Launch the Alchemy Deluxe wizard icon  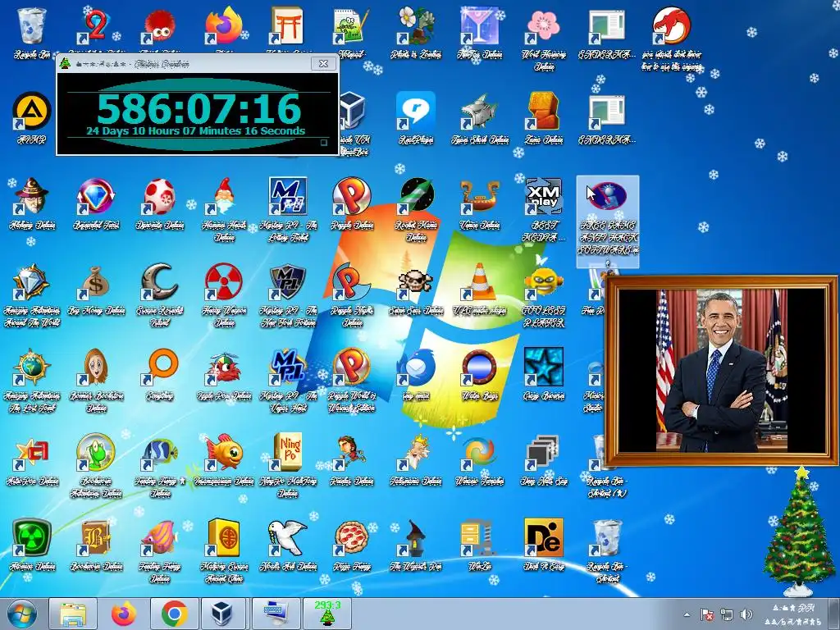(x=32, y=197)
